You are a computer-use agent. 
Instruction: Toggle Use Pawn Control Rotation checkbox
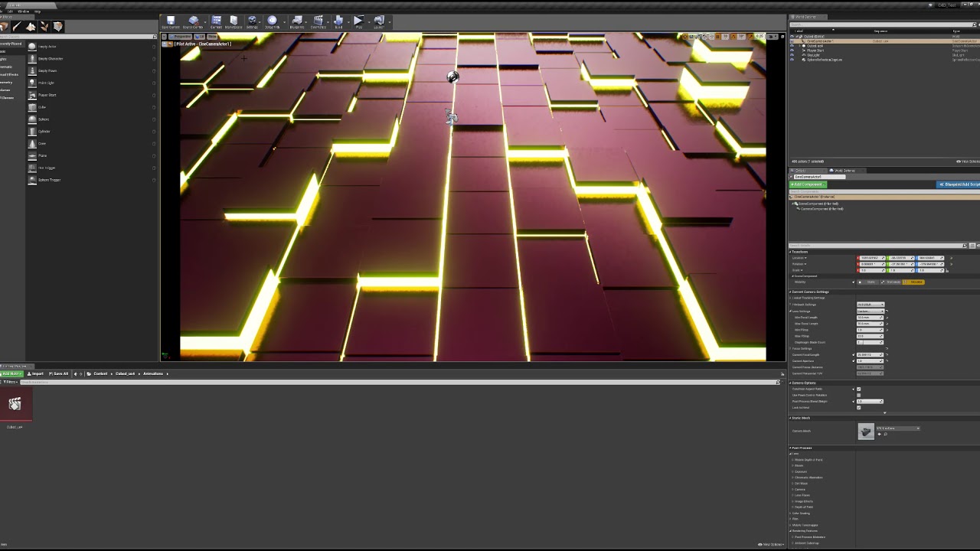click(858, 395)
